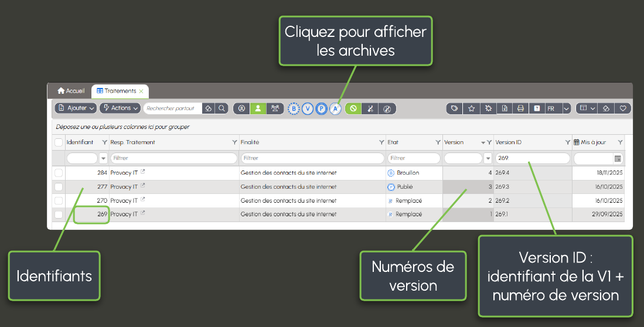Open the FR language dropdown arrow
The width and height of the screenshot is (644, 327).
(566, 108)
